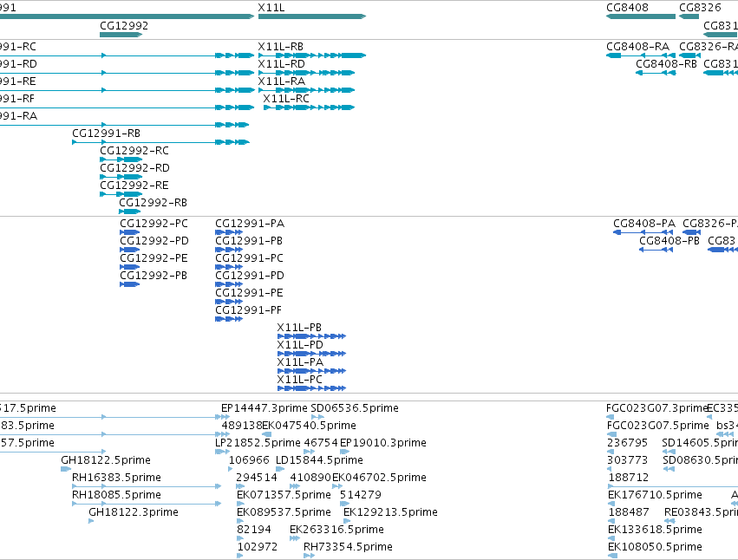Click the X11L-PA protein label

click(300, 363)
